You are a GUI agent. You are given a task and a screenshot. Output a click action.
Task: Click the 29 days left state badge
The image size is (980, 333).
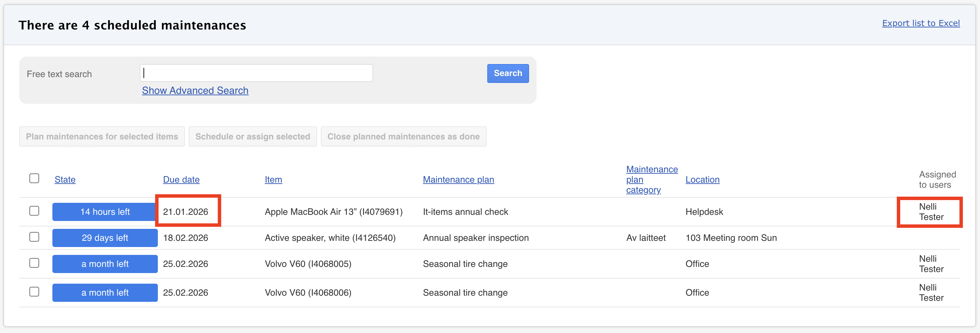pyautogui.click(x=105, y=238)
